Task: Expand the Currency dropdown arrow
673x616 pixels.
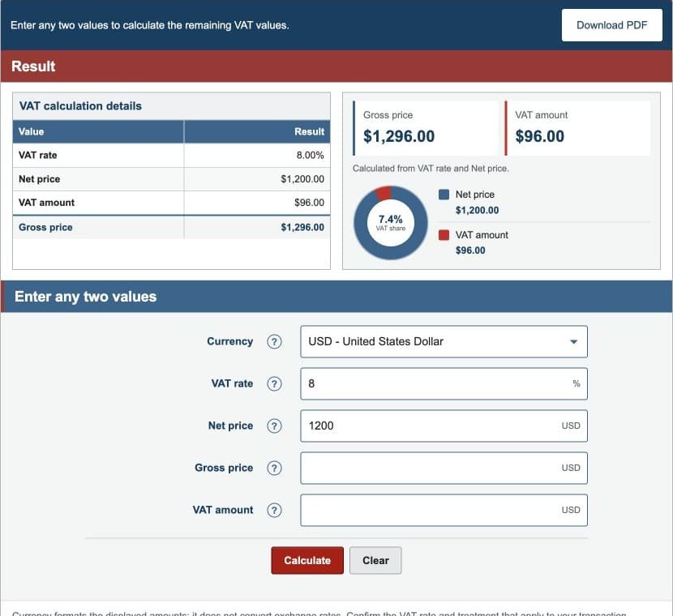Action: click(x=573, y=342)
